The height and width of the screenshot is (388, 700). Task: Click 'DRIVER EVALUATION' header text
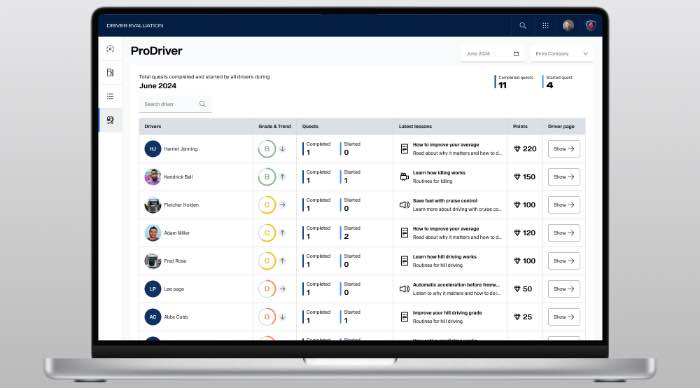tap(134, 25)
